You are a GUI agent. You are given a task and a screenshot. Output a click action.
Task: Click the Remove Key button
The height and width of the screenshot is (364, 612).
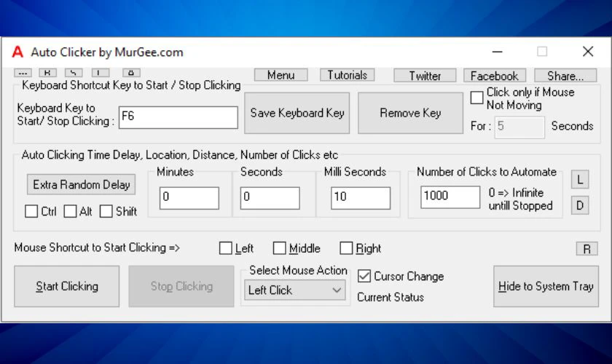tap(411, 113)
